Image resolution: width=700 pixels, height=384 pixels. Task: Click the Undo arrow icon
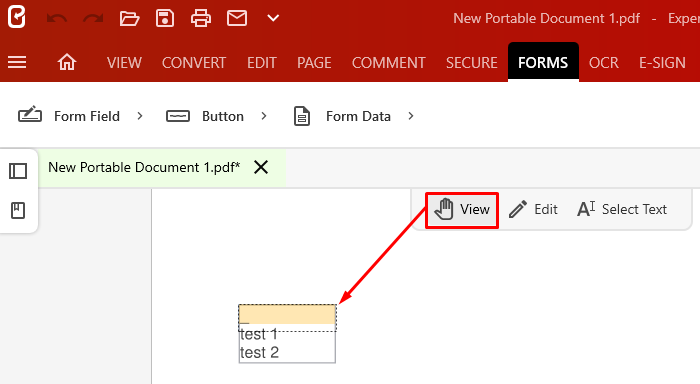(x=57, y=18)
